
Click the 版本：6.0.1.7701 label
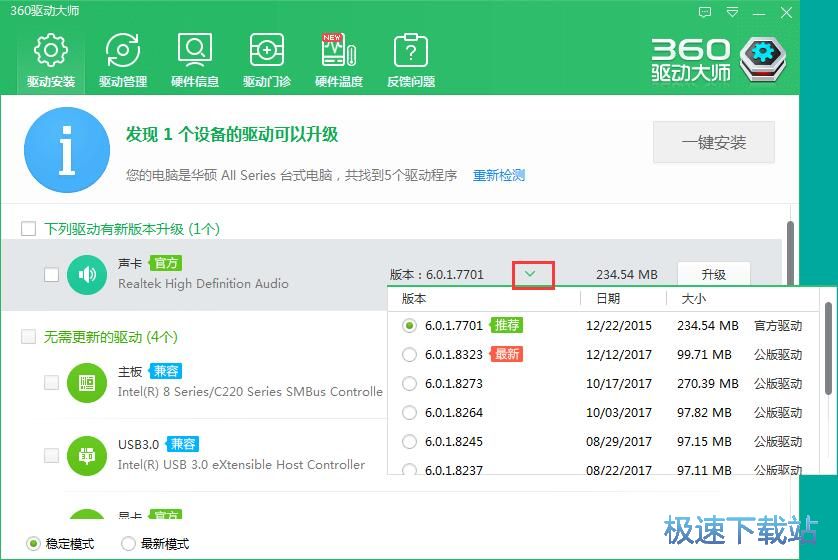click(437, 275)
